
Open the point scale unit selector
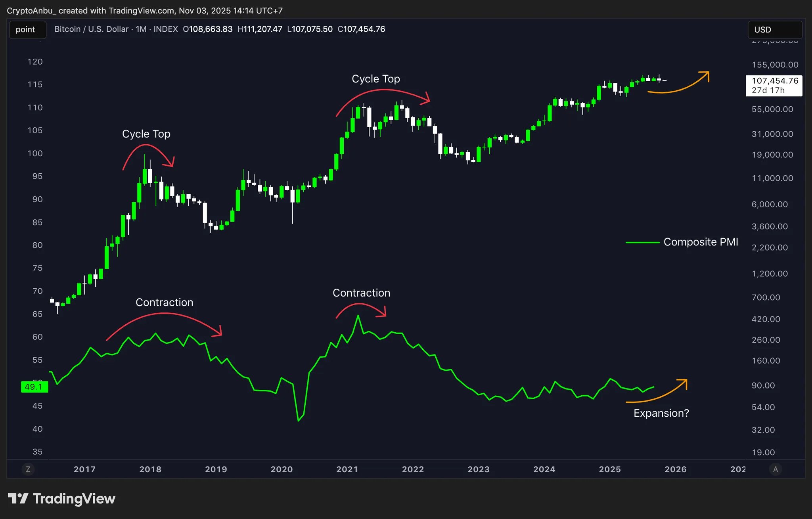[27, 29]
